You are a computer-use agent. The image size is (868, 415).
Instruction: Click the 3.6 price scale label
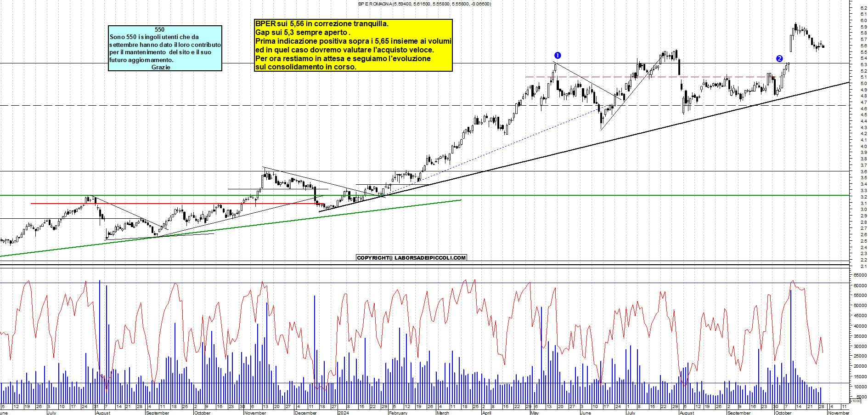863,171
